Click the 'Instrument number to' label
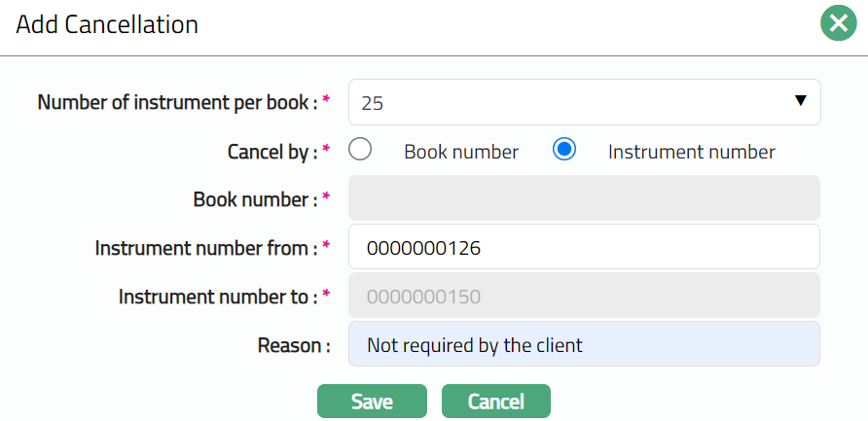 click(x=218, y=297)
